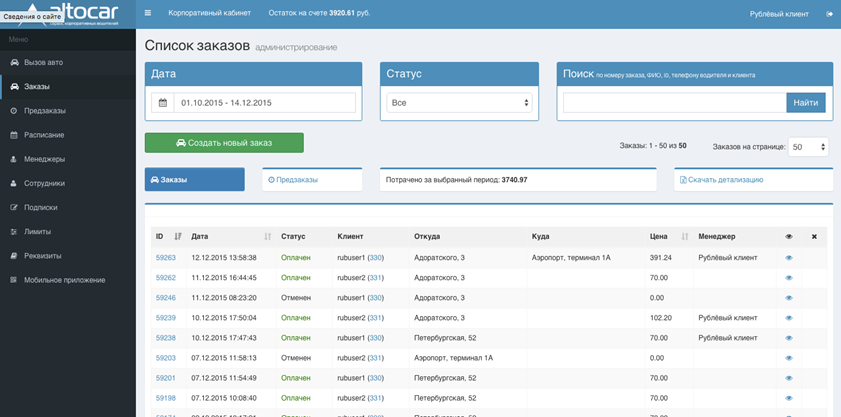The image size is (841, 417).
Task: Click Сведения о сайте tooltip label
Action: click(32, 17)
